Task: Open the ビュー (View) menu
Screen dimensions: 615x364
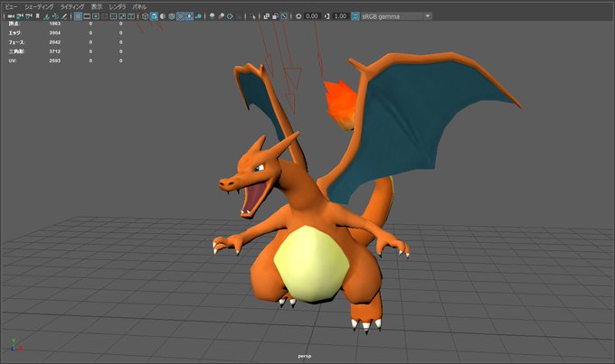Action: pyautogui.click(x=11, y=7)
